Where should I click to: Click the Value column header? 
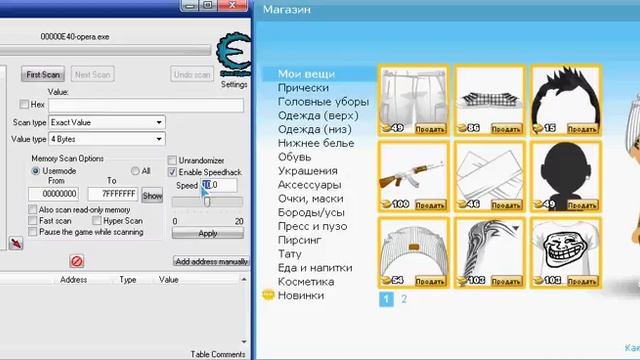click(169, 280)
